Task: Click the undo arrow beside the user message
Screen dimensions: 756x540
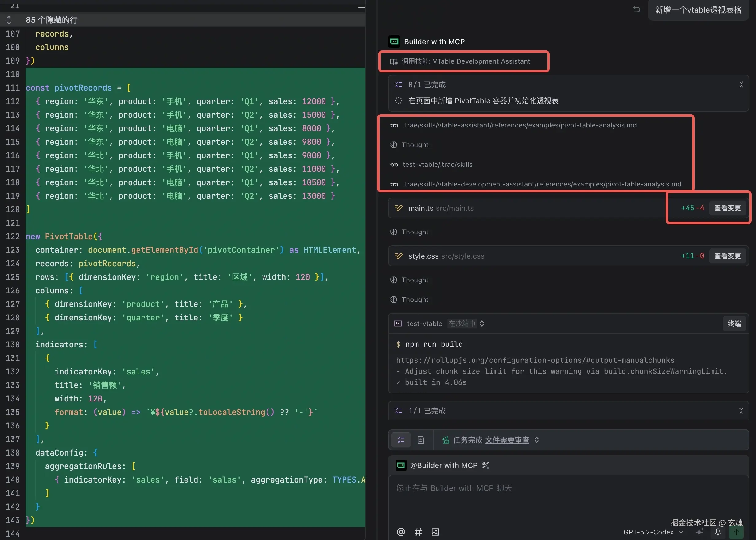Action: (636, 10)
